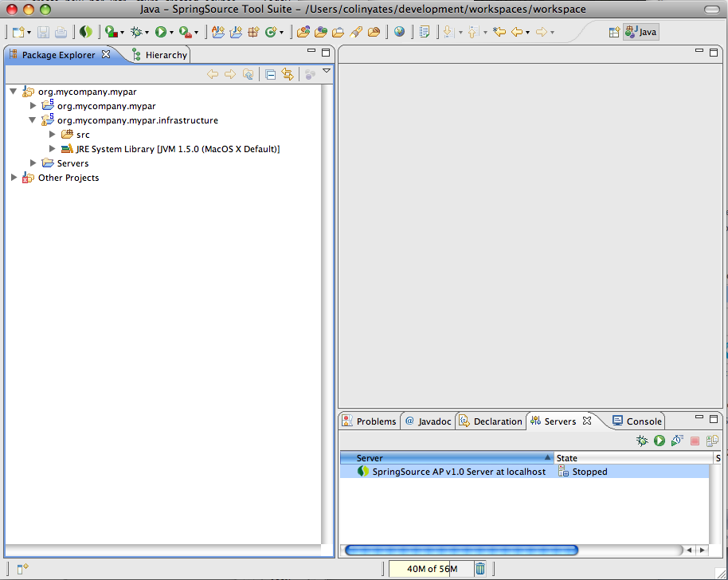Open the web browser globe icon
Screen dimensions: 728x580
click(399, 32)
